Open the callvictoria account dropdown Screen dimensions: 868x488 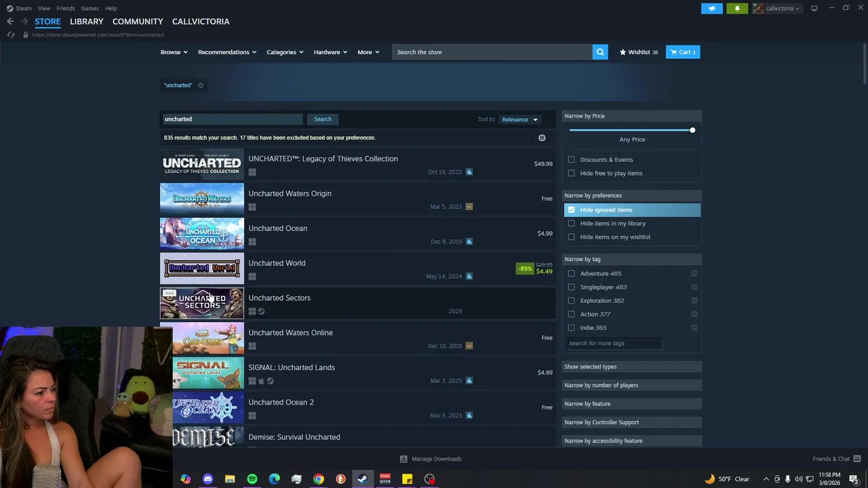(x=776, y=8)
